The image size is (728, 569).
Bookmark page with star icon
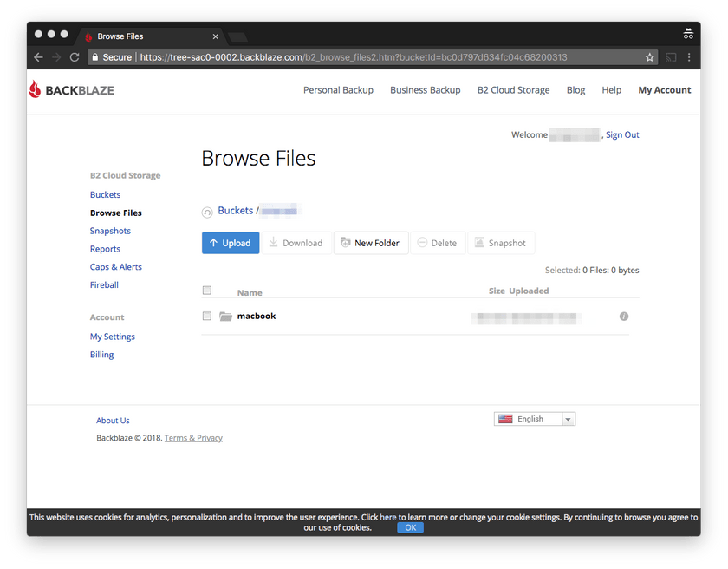tap(649, 57)
